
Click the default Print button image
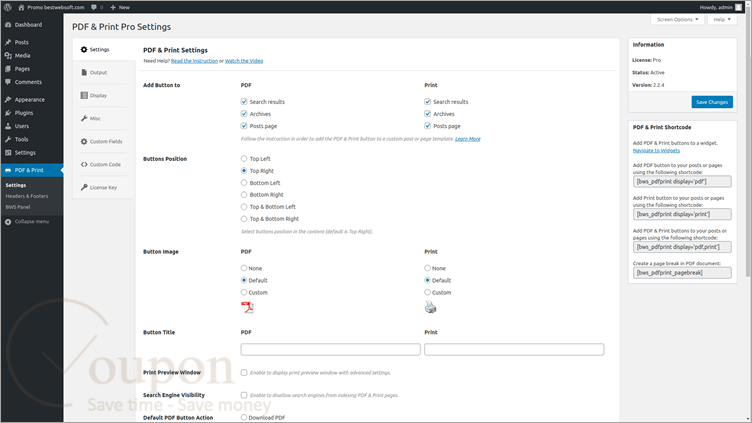[x=430, y=307]
